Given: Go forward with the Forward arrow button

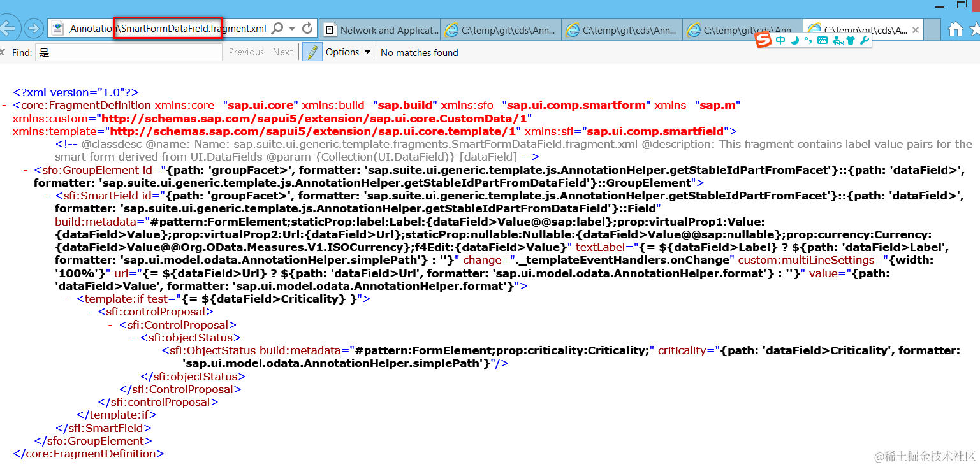Looking at the screenshot, I should click(x=33, y=29).
